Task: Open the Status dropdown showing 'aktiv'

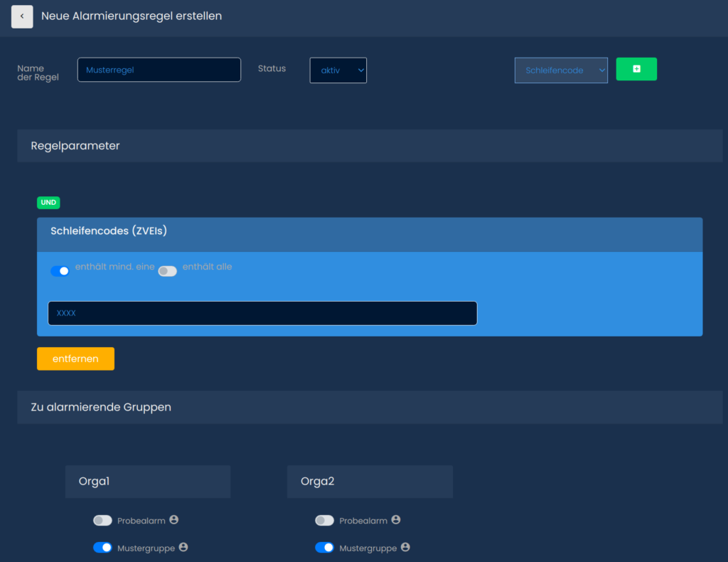Action: pyautogui.click(x=338, y=70)
